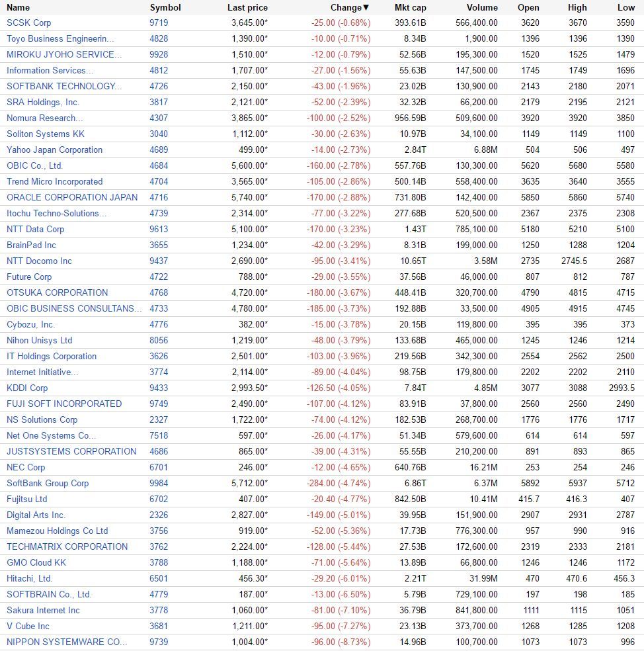The width and height of the screenshot is (644, 651).
Task: Open BrainPad Inc link
Action: click(x=31, y=245)
